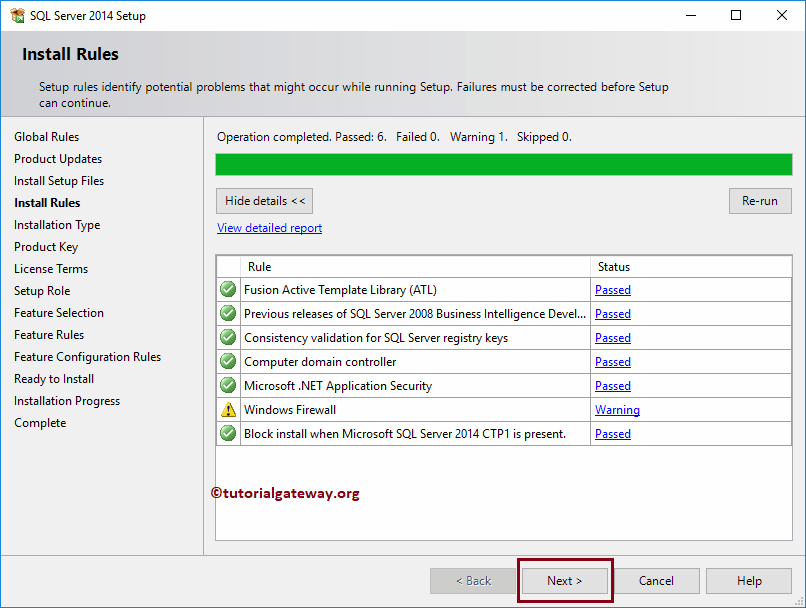The image size is (806, 608).
Task: Click the Computer domain controller rule text
Action: click(x=320, y=362)
